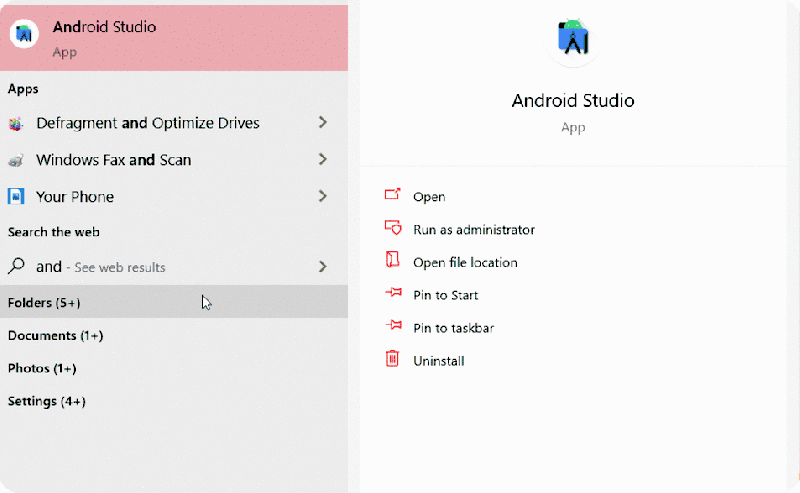
Task: Choose Run as administrator
Action: click(474, 230)
